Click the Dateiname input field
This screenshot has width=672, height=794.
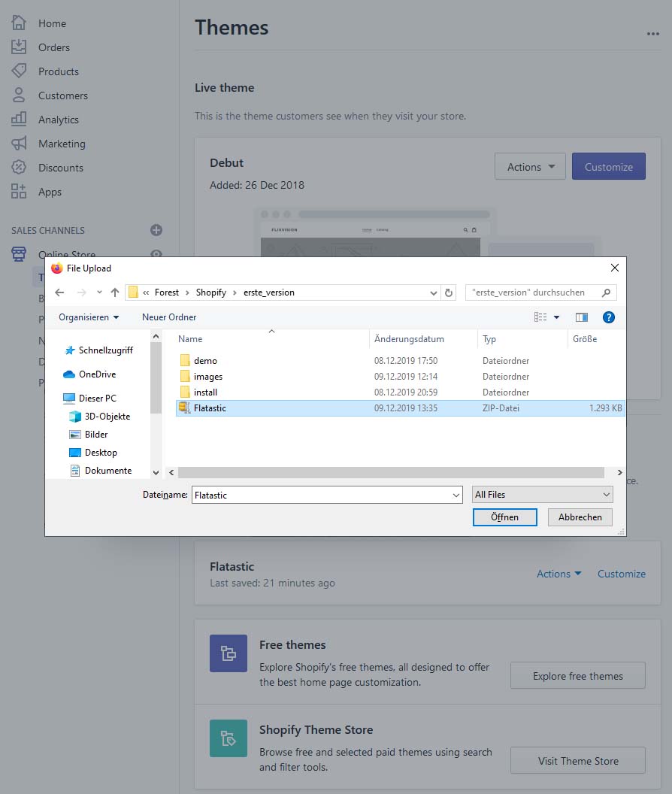(x=321, y=495)
